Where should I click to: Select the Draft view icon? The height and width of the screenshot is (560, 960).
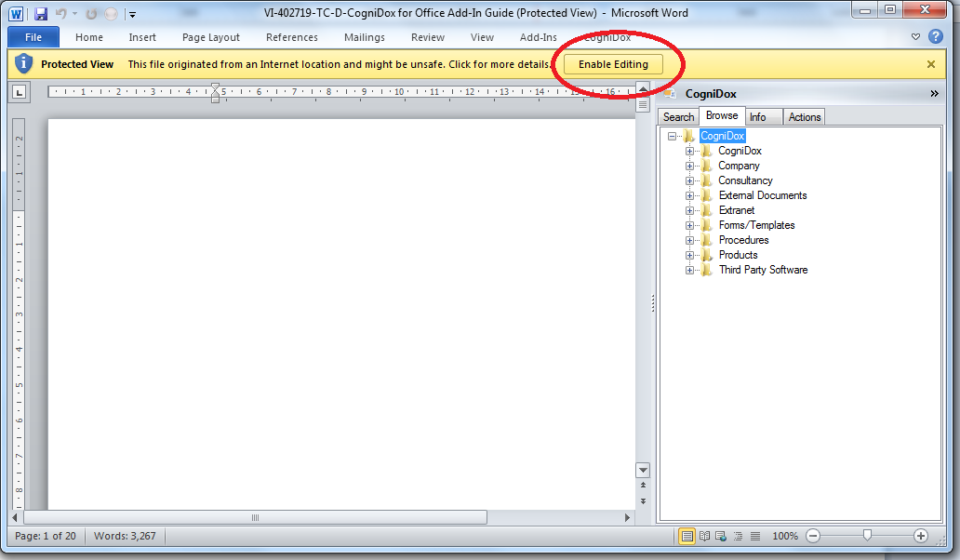click(x=754, y=536)
